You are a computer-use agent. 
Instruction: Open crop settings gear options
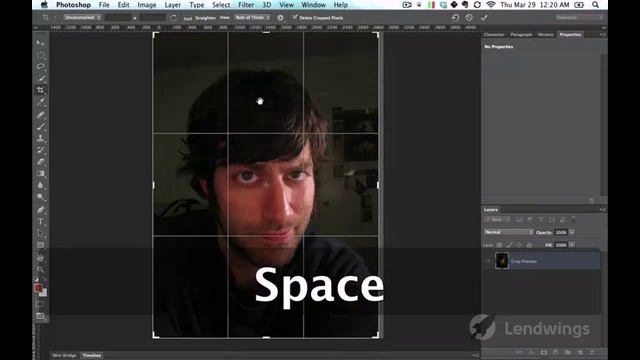click(280, 18)
